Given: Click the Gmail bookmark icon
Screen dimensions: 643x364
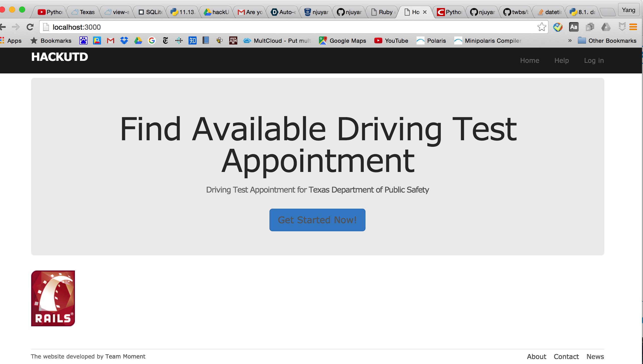Looking at the screenshot, I should click(x=111, y=40).
